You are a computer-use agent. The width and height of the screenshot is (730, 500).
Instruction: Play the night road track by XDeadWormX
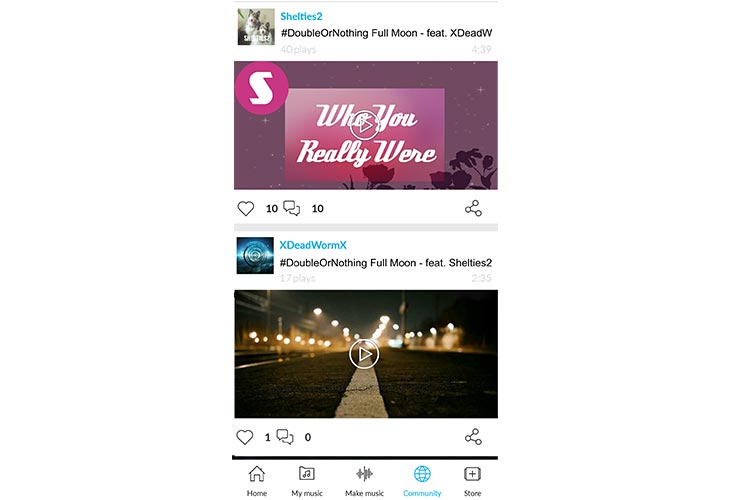pos(364,354)
